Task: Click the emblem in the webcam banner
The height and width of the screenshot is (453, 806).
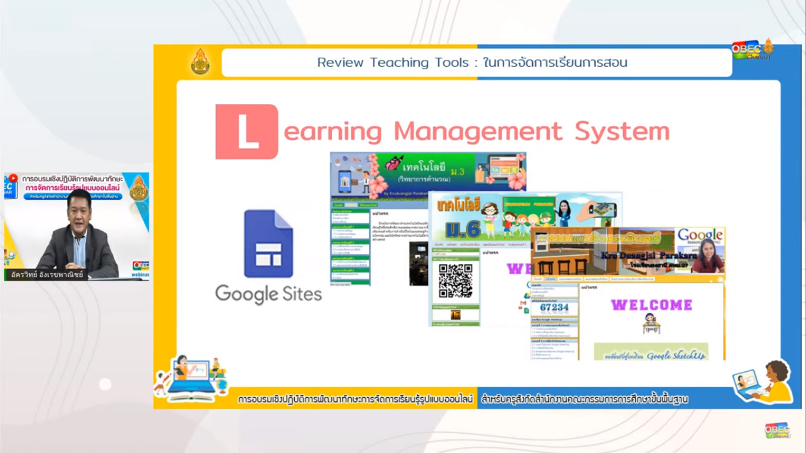Action: point(138,188)
